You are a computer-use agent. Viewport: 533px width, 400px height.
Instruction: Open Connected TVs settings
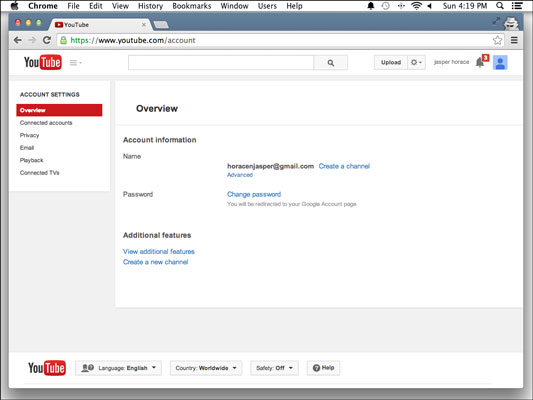(x=39, y=173)
